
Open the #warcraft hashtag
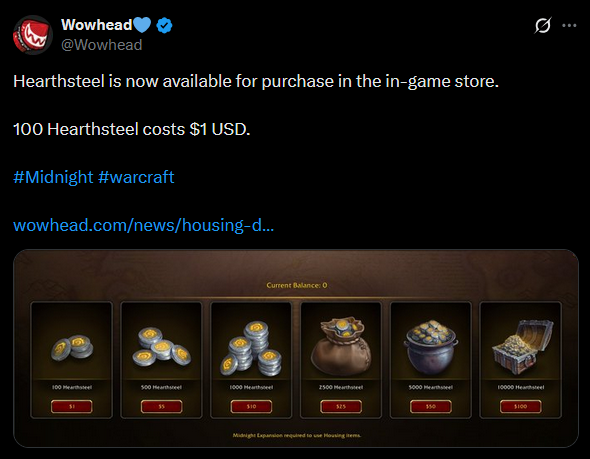136,177
